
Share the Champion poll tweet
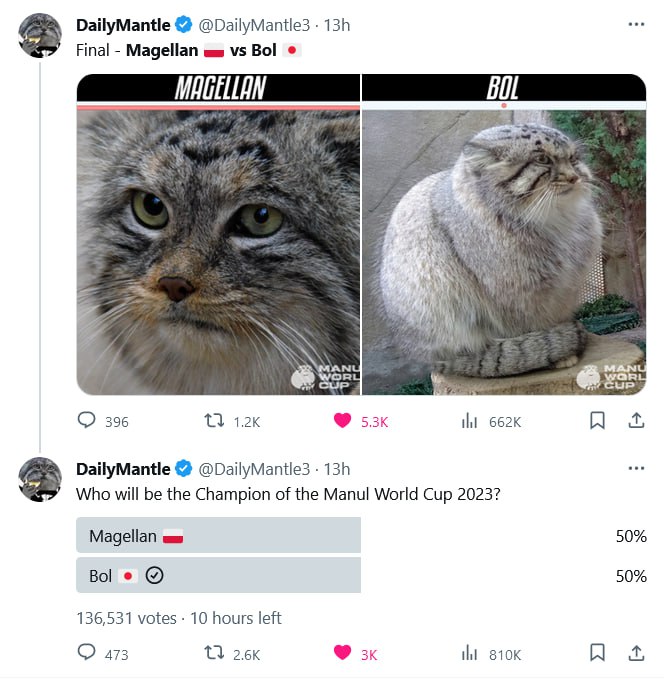pos(635,653)
